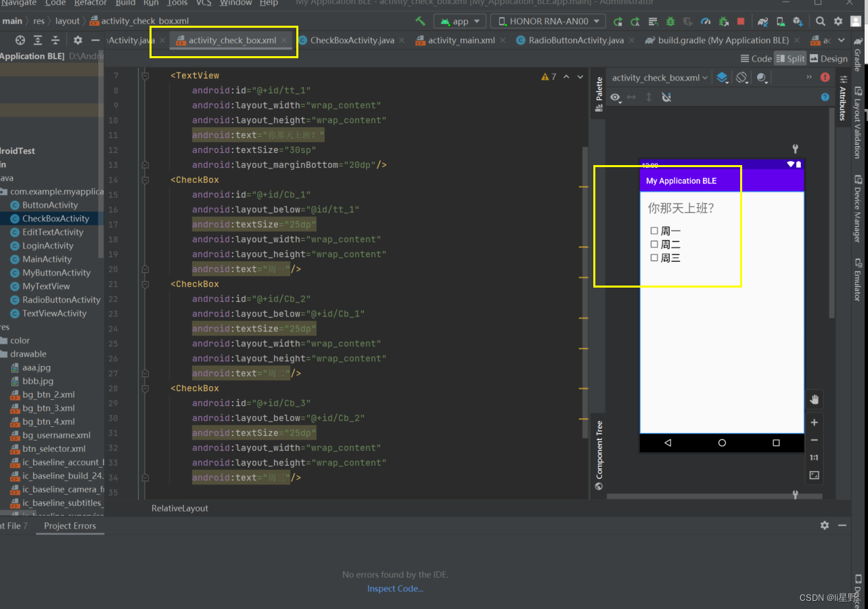Open the Profiler gauge icon

coord(706,22)
